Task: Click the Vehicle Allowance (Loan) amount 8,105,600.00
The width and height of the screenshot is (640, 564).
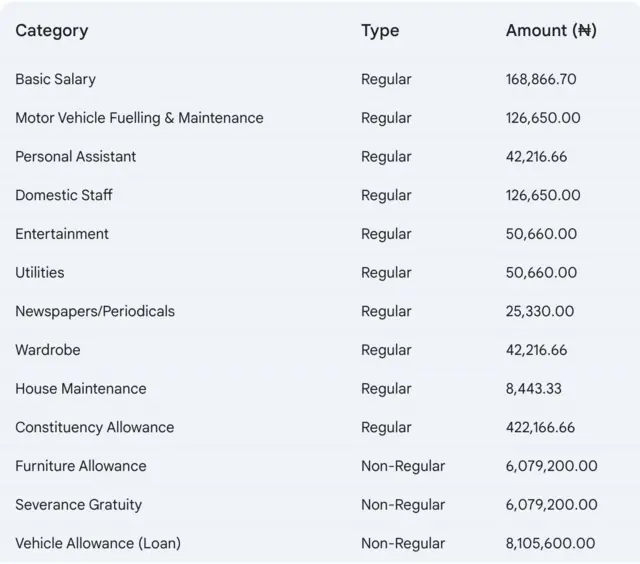Action: coord(550,543)
